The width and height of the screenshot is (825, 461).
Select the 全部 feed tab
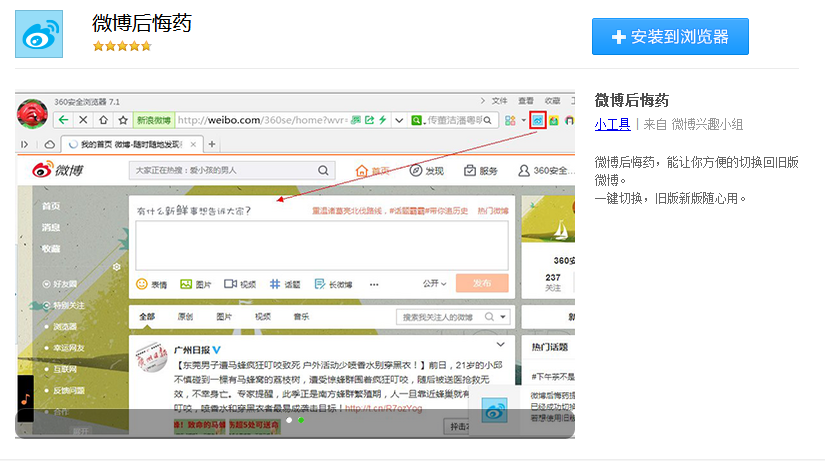click(147, 316)
